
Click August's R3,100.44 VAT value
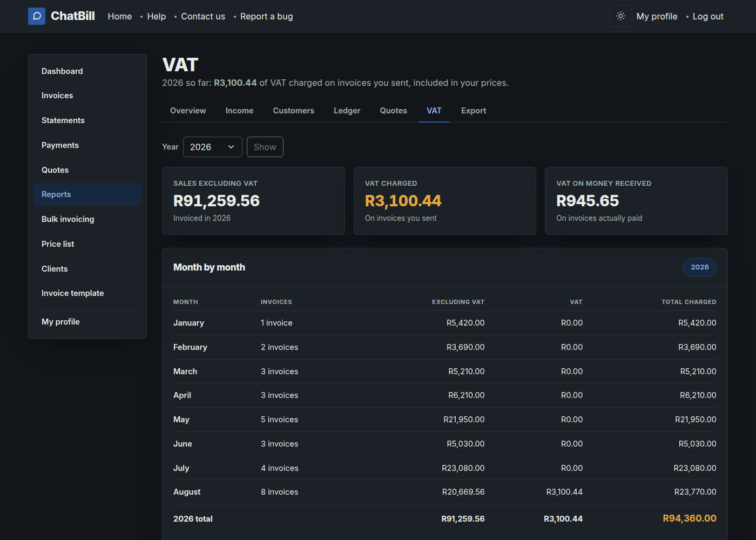pos(564,492)
